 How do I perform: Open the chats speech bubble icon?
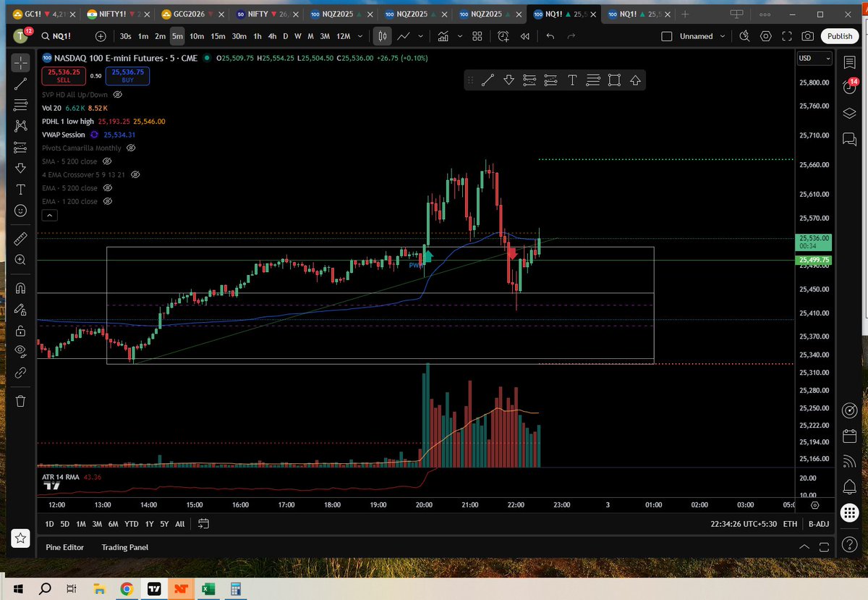coord(849,139)
